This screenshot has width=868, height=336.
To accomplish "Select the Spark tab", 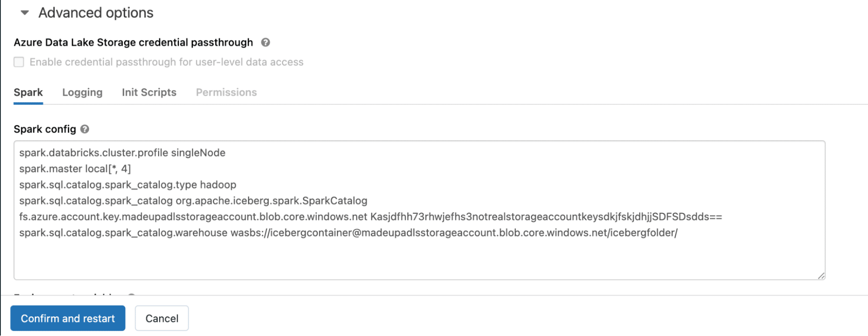I will (28, 92).
